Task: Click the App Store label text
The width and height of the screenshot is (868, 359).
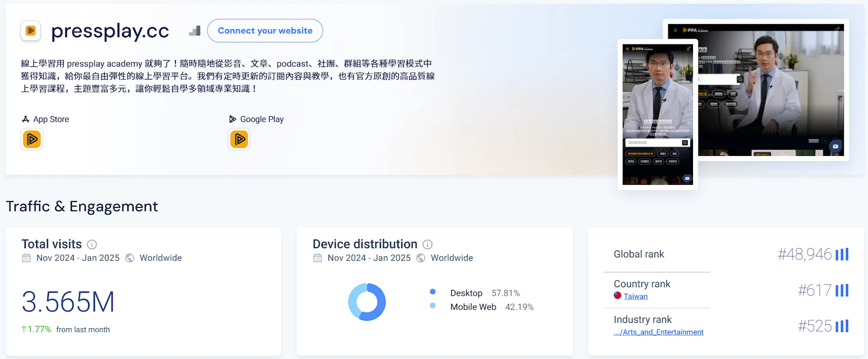Action: click(x=51, y=119)
